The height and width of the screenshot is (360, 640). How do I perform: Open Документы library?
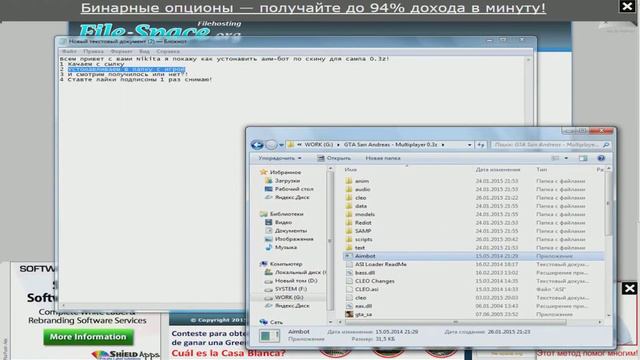[286, 231]
